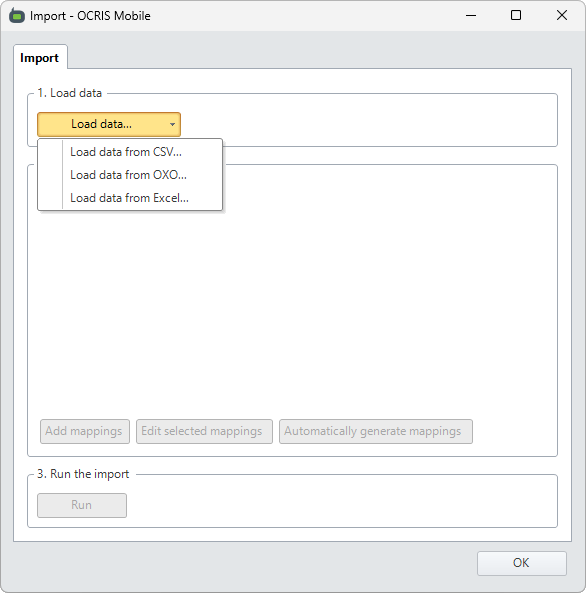Screen dimensions: 586x593
Task: Click Automatically generate mappings button
Action: tap(376, 431)
